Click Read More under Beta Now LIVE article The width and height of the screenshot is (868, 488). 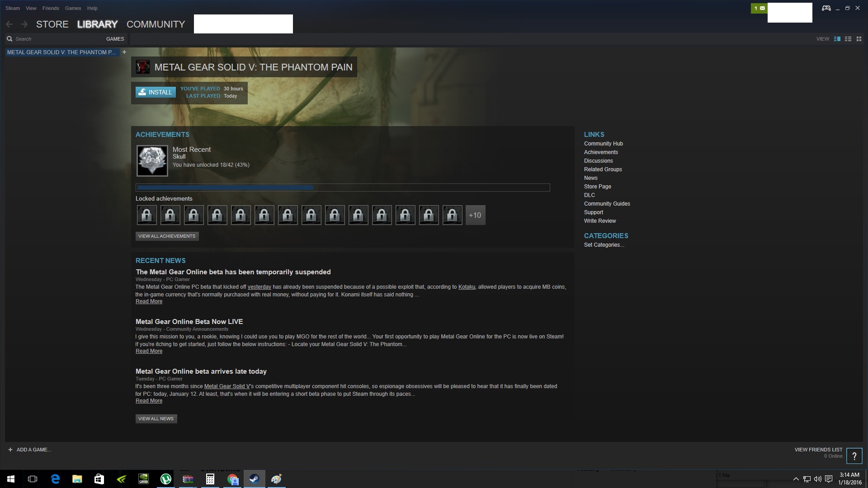click(x=149, y=351)
